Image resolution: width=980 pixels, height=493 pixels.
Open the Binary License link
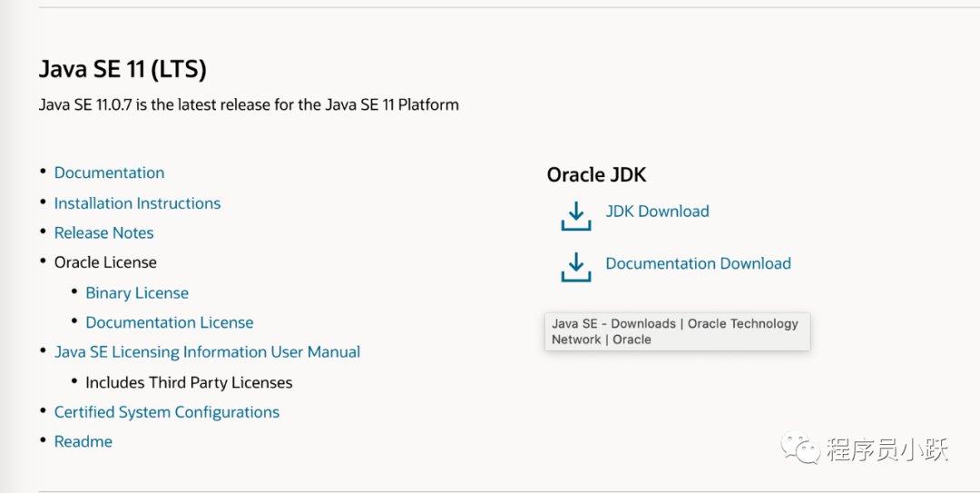[137, 293]
